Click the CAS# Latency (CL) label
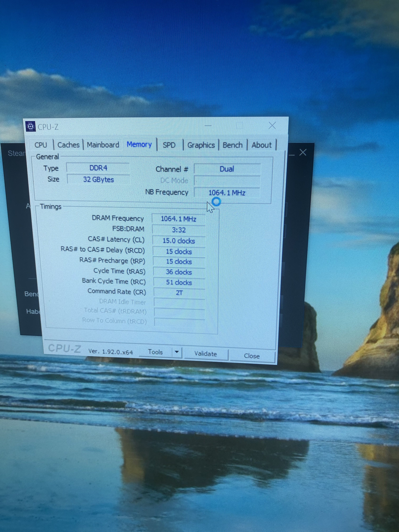The width and height of the screenshot is (399, 532). coord(116,239)
